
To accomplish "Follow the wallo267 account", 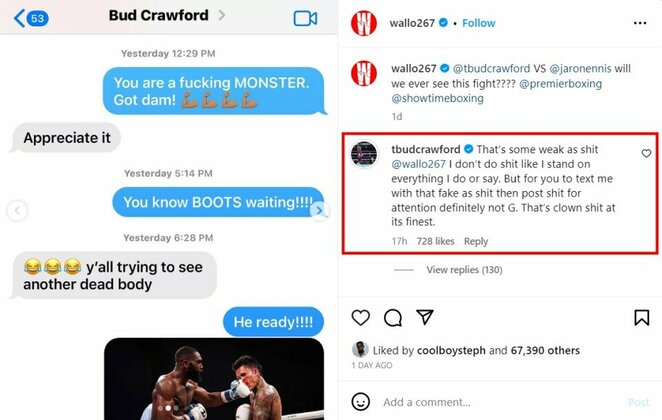I will (x=478, y=23).
